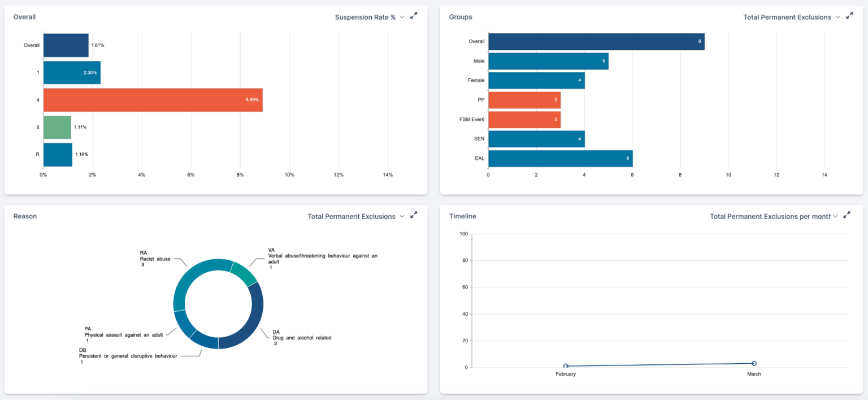The image size is (868, 400).
Task: Open the metric dropdown in the Reason panel
Action: click(x=402, y=216)
